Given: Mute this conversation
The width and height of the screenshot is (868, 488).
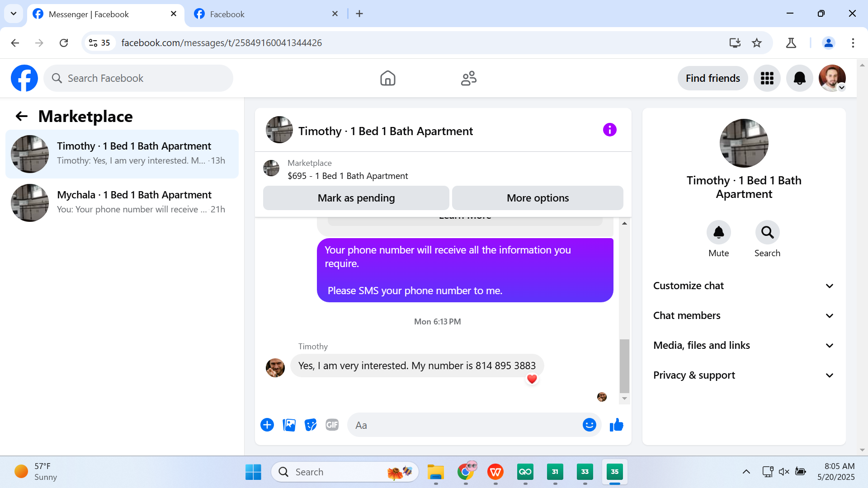Looking at the screenshot, I should [718, 233].
